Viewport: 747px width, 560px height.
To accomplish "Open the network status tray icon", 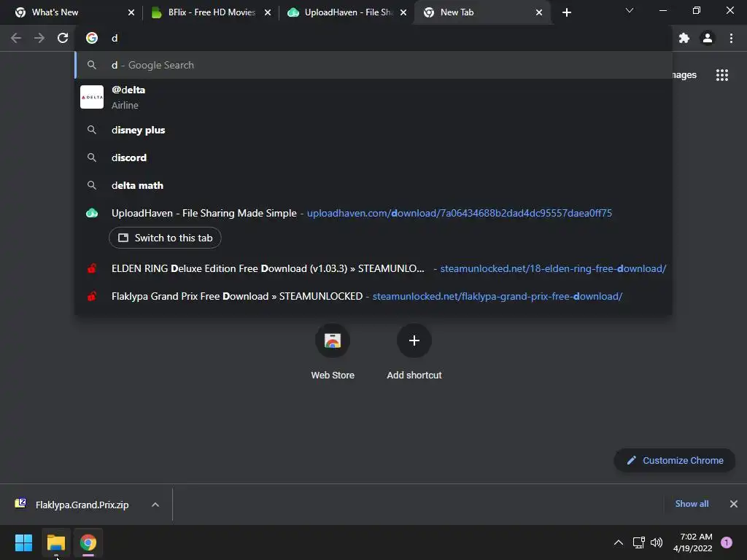I will point(639,542).
